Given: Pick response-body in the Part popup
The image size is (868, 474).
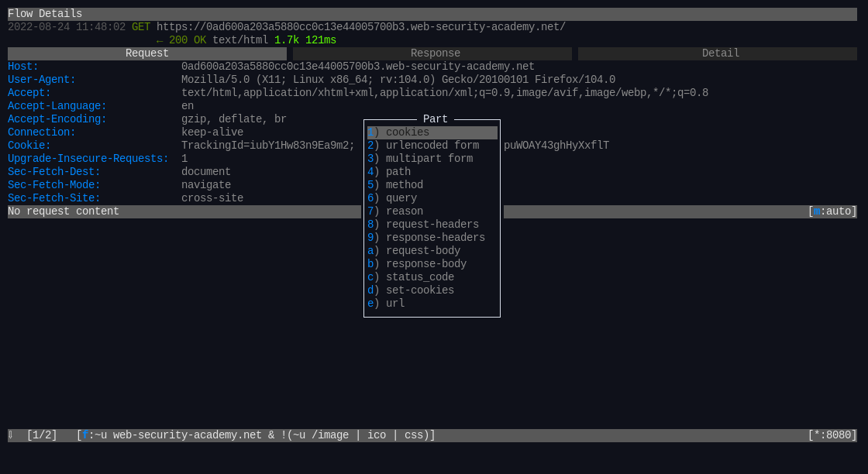Looking at the screenshot, I should pos(425,264).
